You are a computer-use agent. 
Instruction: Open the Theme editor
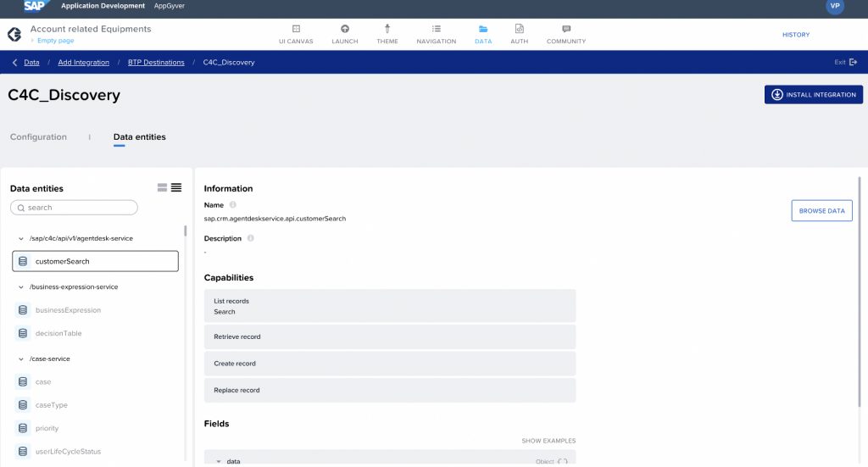pyautogui.click(x=387, y=34)
